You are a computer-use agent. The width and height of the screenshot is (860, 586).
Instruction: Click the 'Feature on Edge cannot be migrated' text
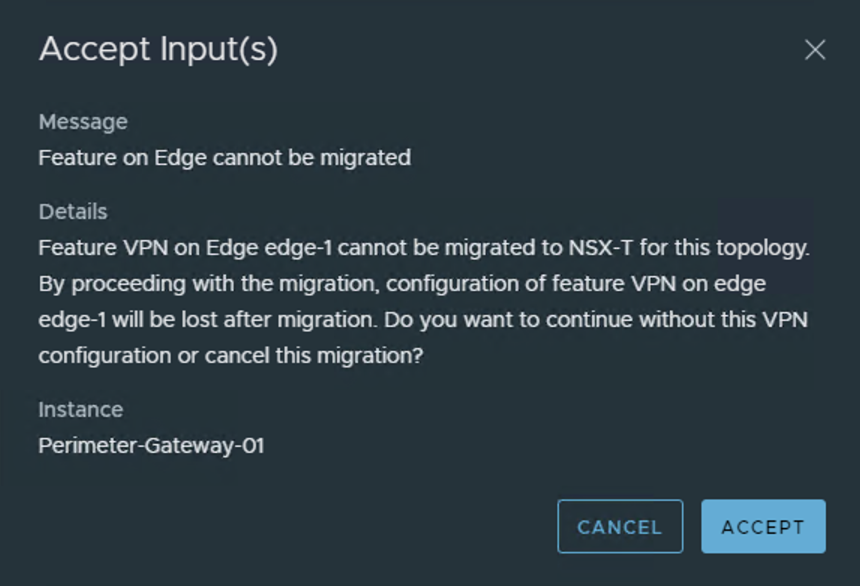tap(224, 157)
